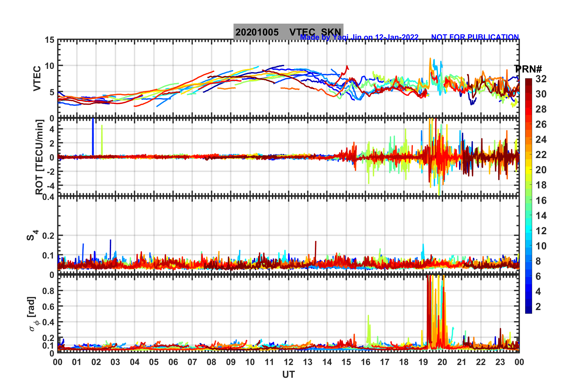Image resolution: width=577 pixels, height=392 pixels.
Task: Click the "24" label on PRN colorbar
Action: pyautogui.click(x=541, y=140)
